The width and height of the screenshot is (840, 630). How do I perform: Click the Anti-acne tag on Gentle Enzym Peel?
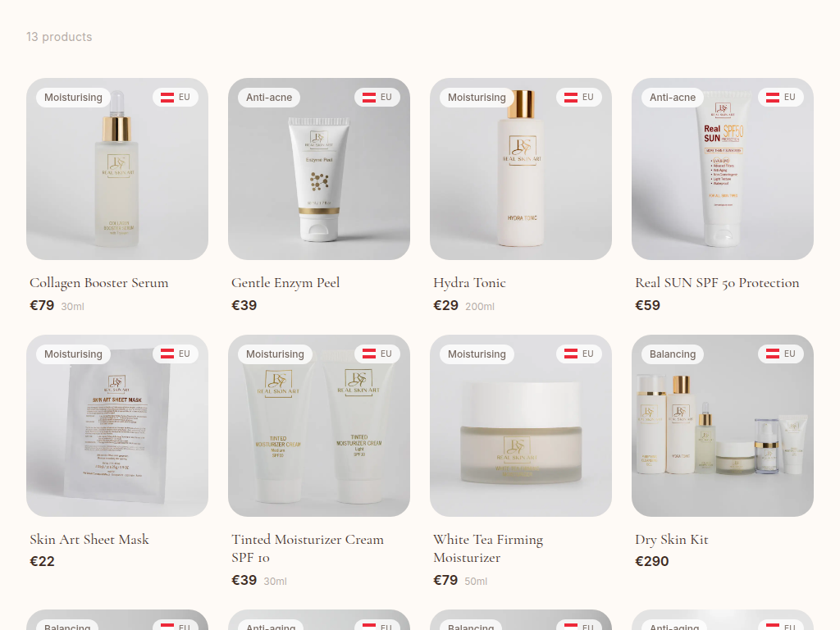(269, 98)
